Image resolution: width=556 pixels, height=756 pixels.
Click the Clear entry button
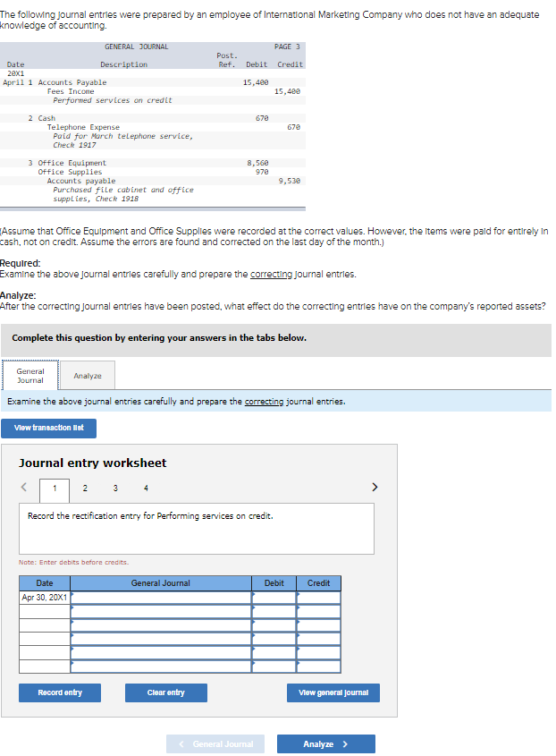[x=166, y=692]
